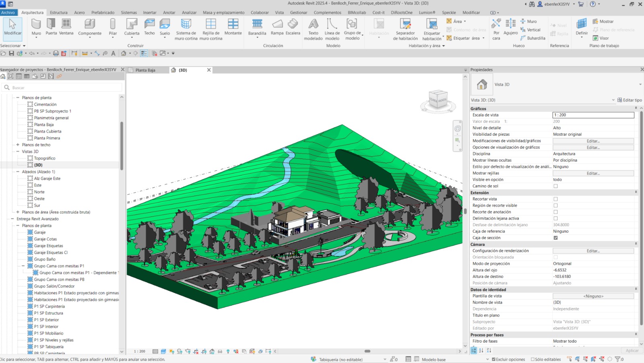This screenshot has width=644, height=363.
Task: Select the Rampa ramp tool
Action: click(277, 27)
